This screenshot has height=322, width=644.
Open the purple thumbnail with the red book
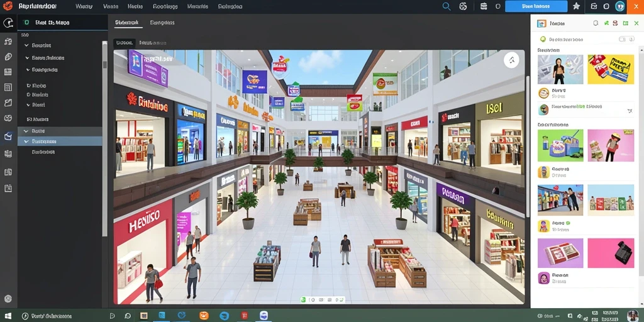560,253
